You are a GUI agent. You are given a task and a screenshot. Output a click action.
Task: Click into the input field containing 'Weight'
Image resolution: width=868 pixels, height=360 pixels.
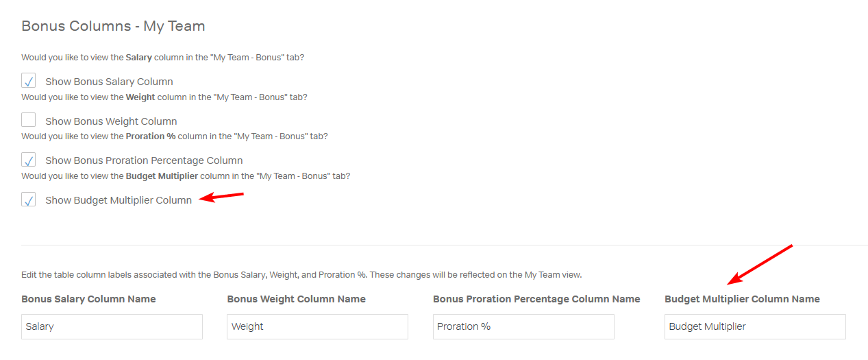pos(317,326)
